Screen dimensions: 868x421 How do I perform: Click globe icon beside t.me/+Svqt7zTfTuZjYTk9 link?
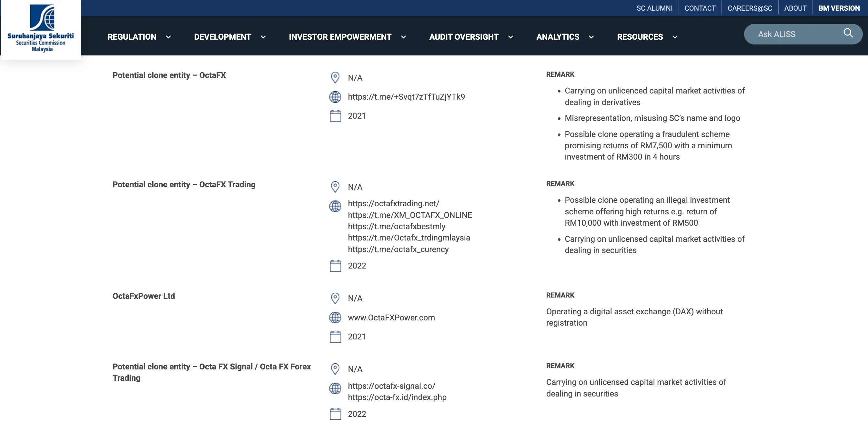click(335, 97)
